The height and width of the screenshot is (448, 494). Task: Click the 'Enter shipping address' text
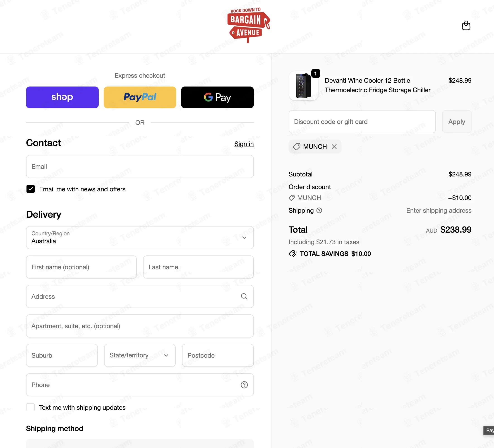(x=439, y=210)
